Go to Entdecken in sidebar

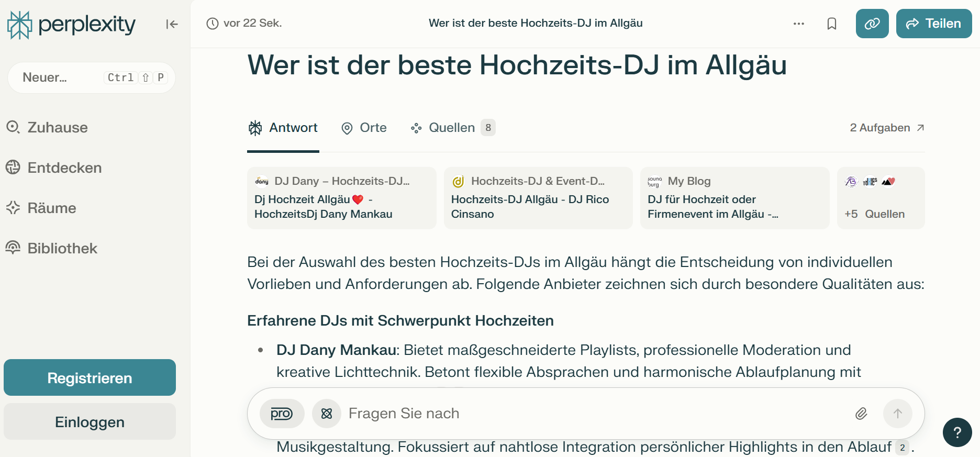pos(54,168)
